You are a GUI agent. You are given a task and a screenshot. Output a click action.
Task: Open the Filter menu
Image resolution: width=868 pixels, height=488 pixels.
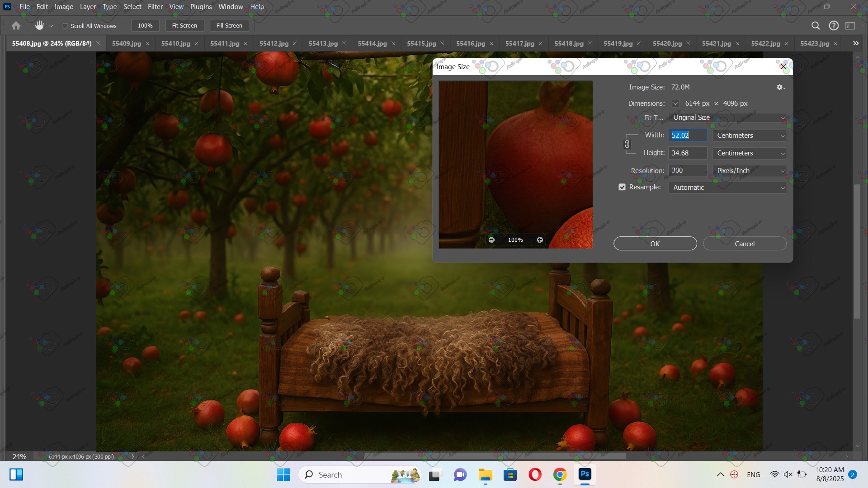(155, 7)
